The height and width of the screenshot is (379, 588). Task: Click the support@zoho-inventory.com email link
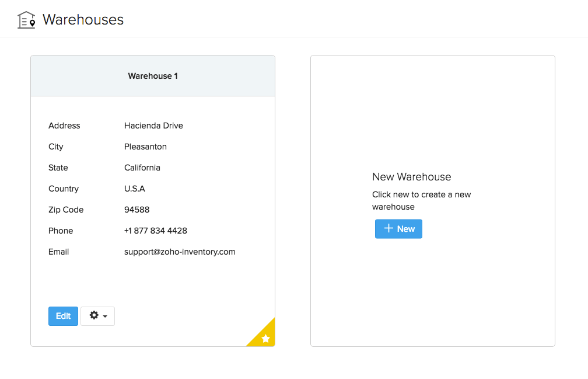[179, 252]
